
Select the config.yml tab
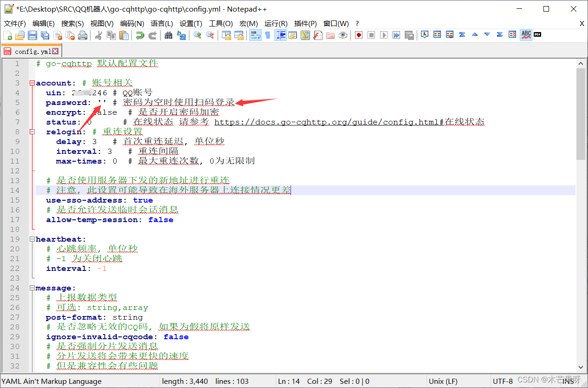pyautogui.click(x=31, y=51)
